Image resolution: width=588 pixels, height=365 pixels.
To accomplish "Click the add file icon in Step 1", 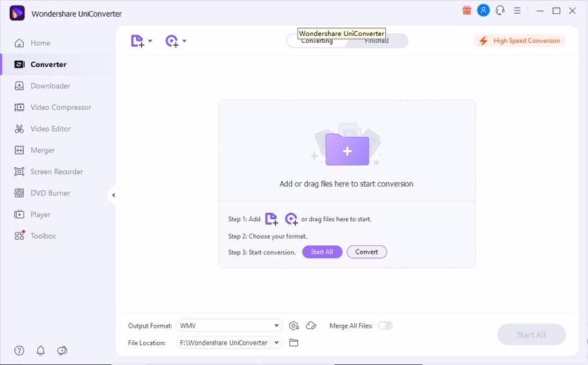I will pos(271,219).
